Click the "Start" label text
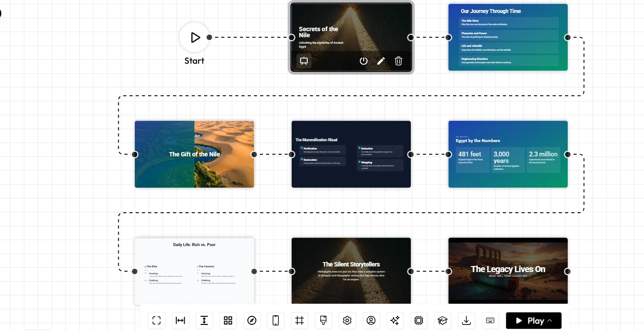Viewport: 644px width, 331px height. tap(194, 61)
